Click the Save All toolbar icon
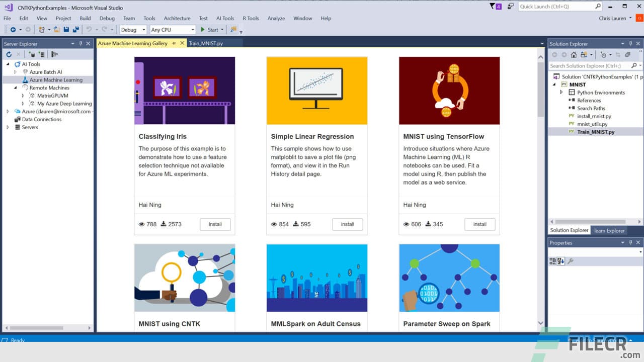 click(x=76, y=30)
